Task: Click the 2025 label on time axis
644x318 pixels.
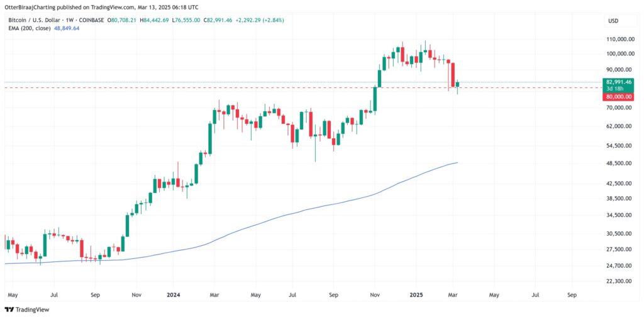Action: [418, 293]
